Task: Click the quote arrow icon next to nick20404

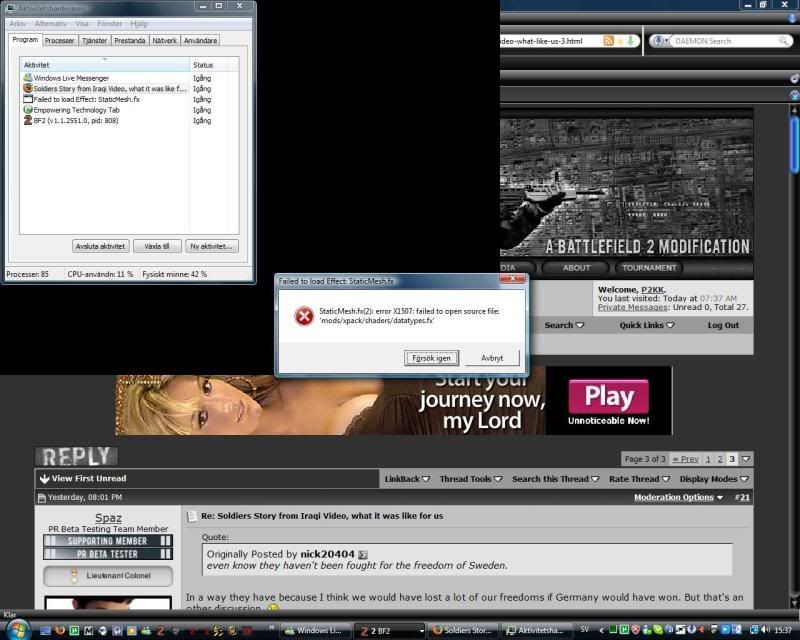Action: pos(363,555)
